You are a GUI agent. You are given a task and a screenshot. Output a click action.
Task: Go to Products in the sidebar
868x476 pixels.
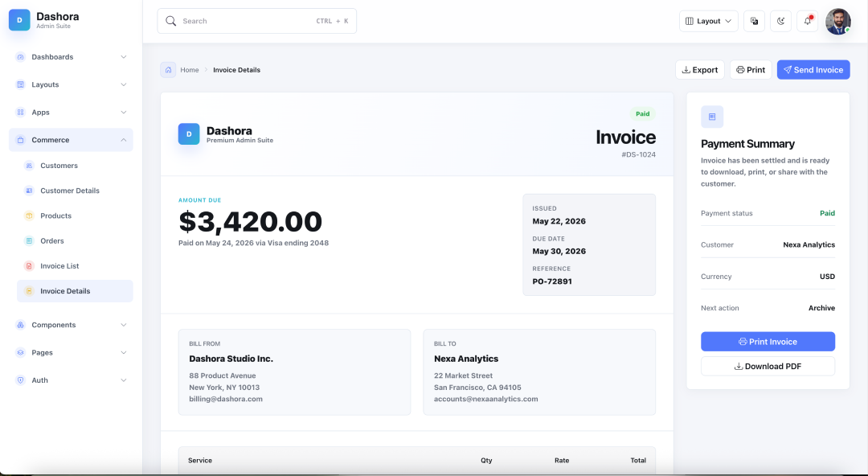pyautogui.click(x=75, y=216)
